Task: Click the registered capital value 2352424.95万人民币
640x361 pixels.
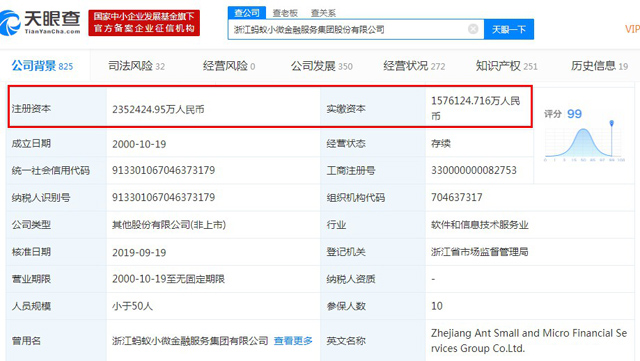Action: (x=158, y=109)
